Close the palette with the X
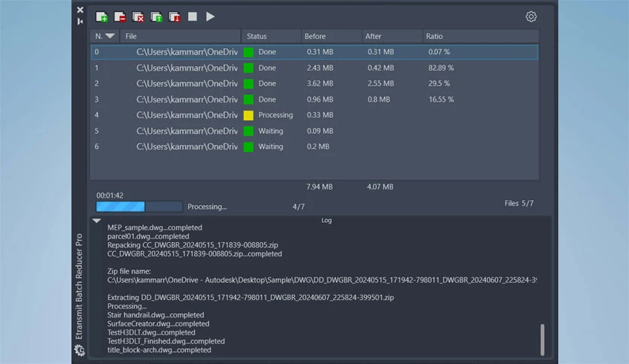Viewport: 629px width, 364px height. 81,10
